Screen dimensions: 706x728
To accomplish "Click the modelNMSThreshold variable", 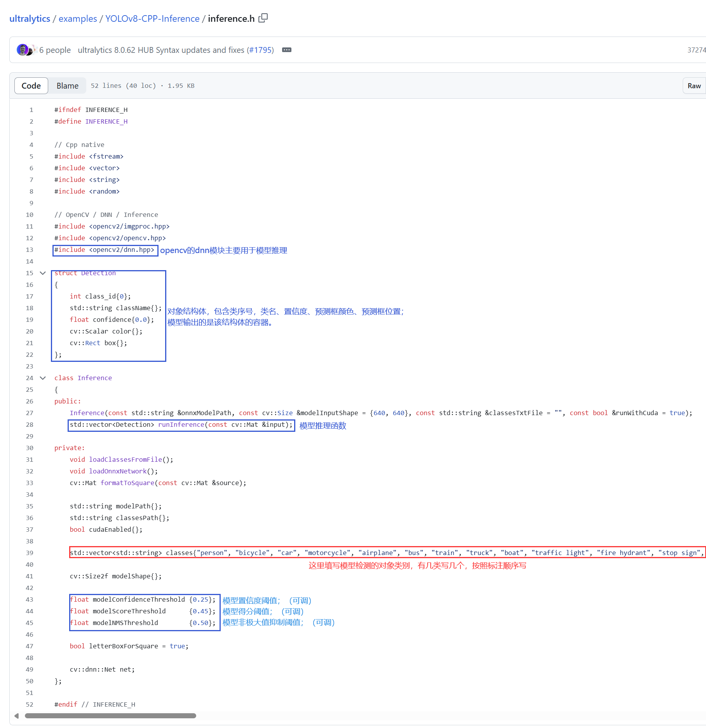I will click(x=126, y=623).
